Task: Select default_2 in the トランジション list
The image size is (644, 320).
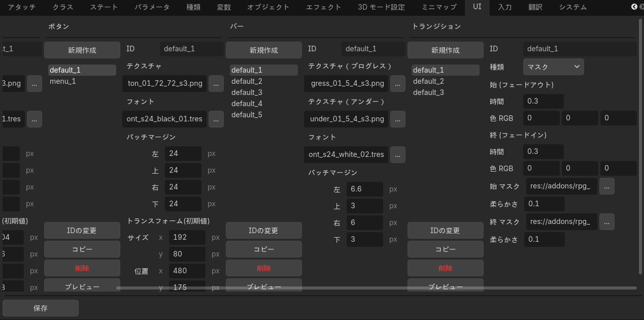Action: [446, 81]
